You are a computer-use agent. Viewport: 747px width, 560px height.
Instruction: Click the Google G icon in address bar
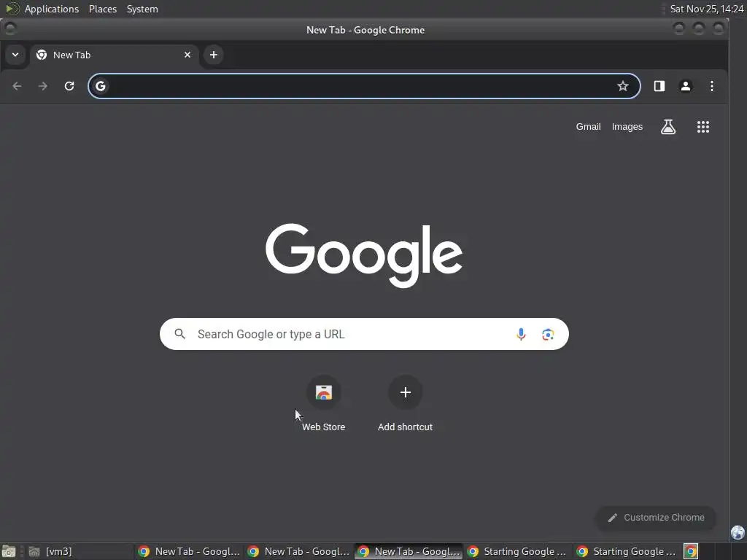(x=101, y=86)
